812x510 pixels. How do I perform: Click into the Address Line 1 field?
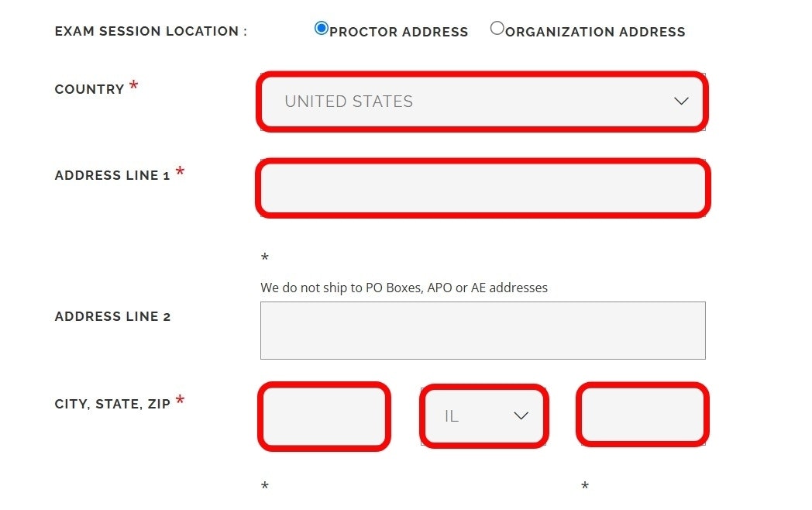[483, 188]
